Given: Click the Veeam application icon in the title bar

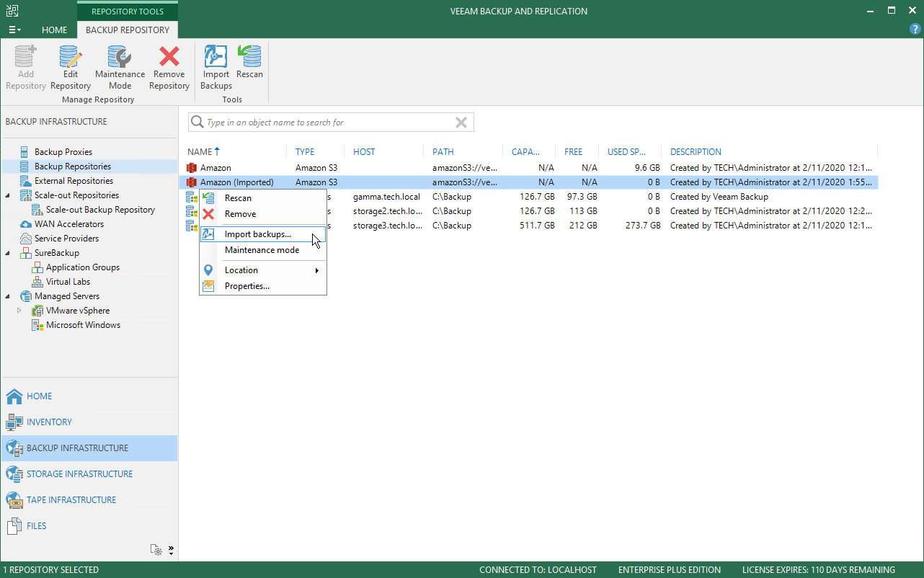Looking at the screenshot, I should [x=12, y=11].
